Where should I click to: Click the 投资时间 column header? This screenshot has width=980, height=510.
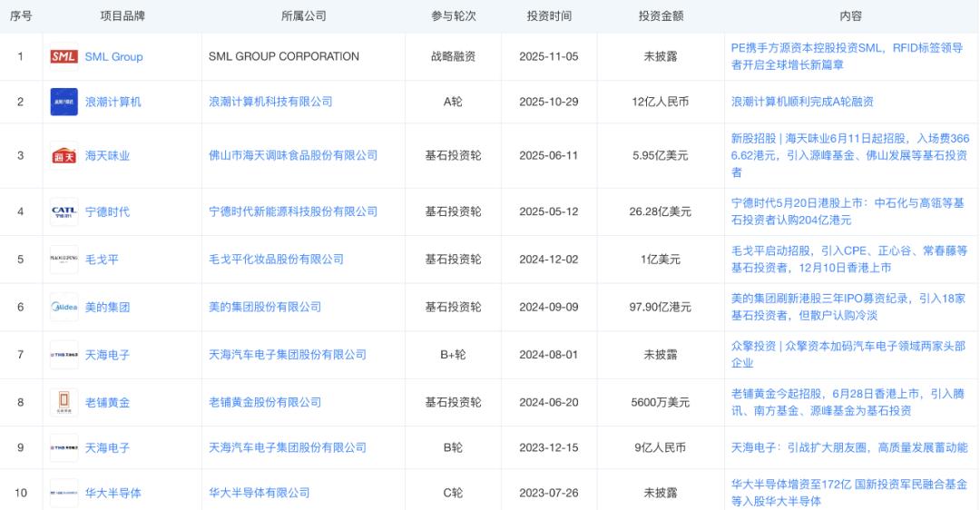(550, 16)
